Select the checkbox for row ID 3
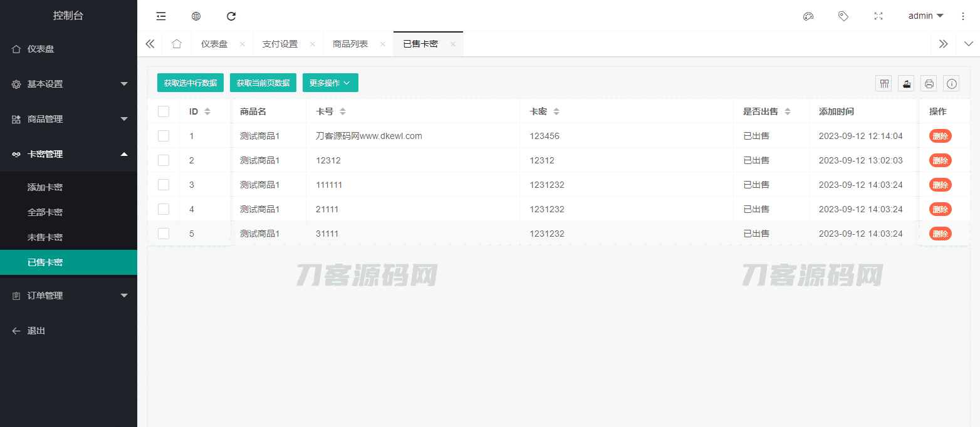The height and width of the screenshot is (427, 980). (164, 185)
